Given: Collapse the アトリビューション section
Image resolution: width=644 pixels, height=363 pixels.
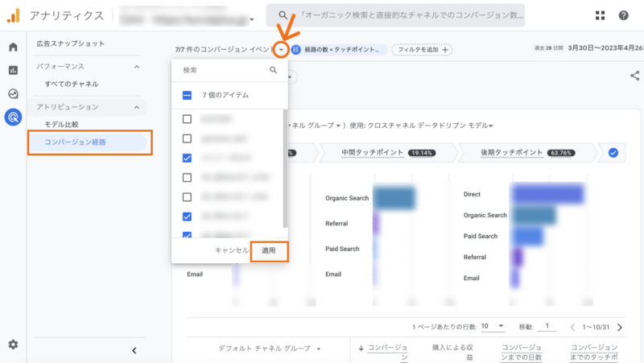Looking at the screenshot, I should [137, 107].
